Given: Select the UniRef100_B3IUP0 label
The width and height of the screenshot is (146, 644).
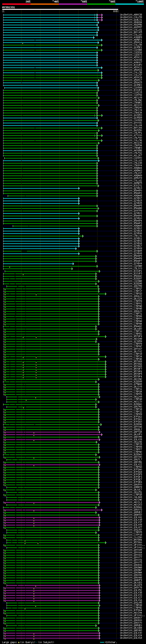Looking at the screenshot, I should (x=131, y=65).
